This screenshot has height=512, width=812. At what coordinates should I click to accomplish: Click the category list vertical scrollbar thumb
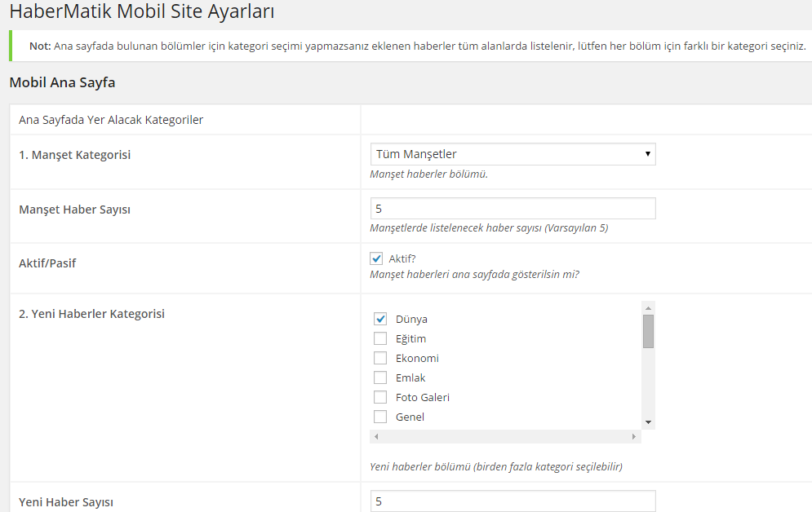coord(648,332)
